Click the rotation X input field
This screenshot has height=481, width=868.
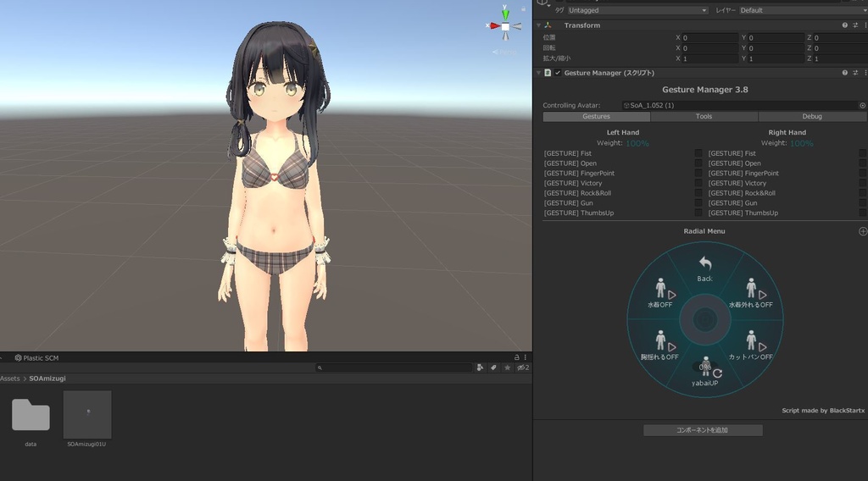click(x=710, y=48)
